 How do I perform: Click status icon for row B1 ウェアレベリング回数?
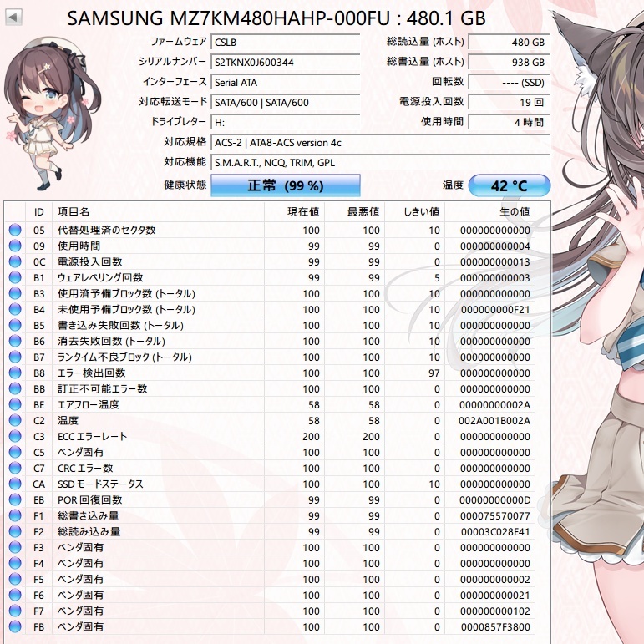tap(15, 277)
